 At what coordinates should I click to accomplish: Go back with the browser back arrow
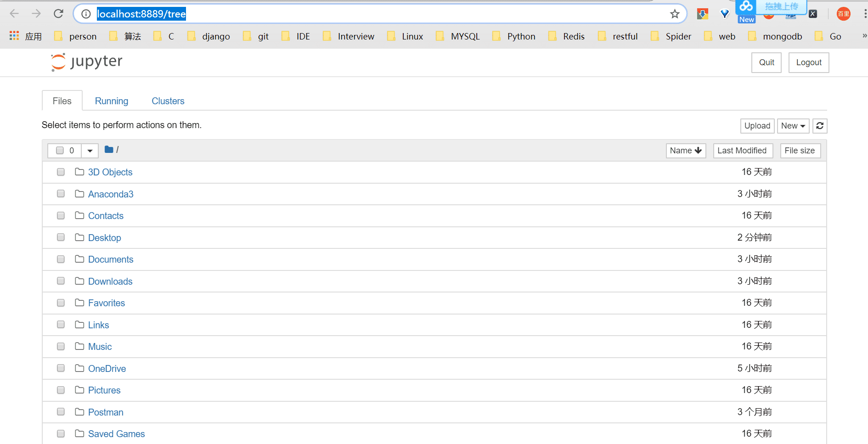[x=14, y=14]
